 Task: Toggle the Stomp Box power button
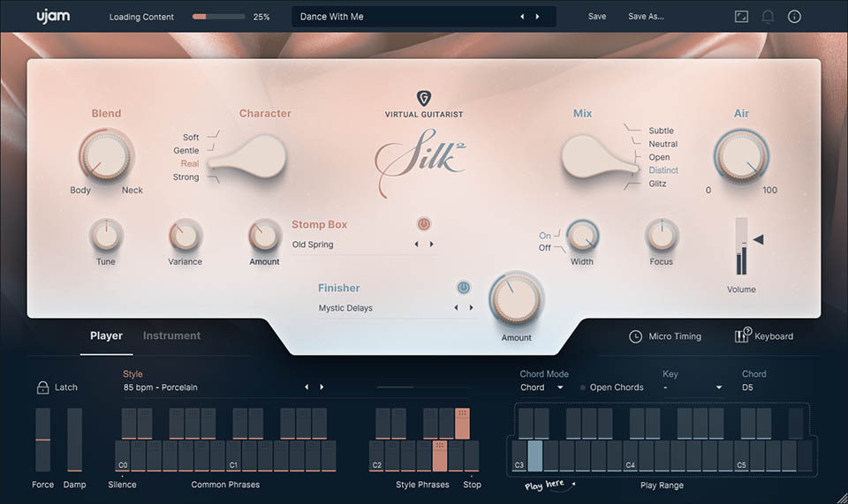424,224
